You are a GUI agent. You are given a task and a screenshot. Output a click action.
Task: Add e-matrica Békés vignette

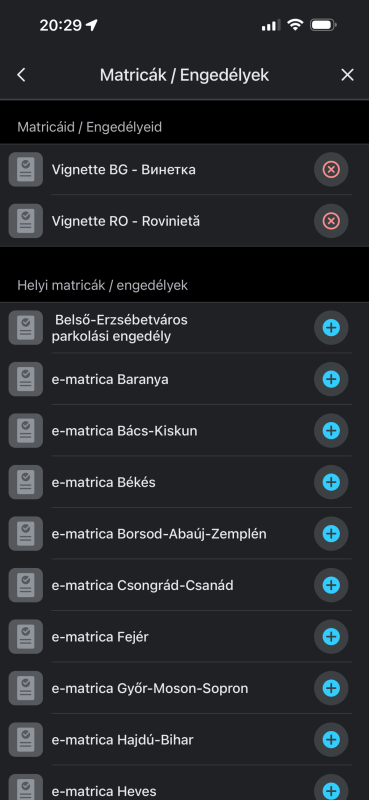click(331, 482)
